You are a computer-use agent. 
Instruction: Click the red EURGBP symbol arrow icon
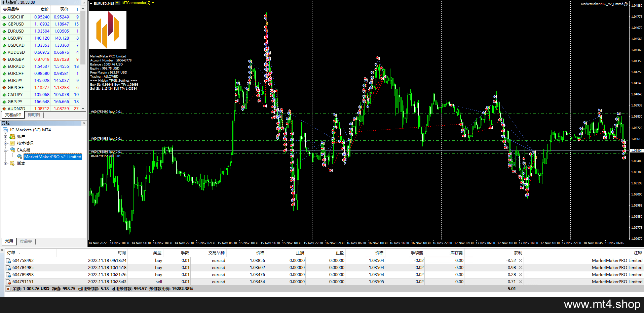[x=4, y=59]
